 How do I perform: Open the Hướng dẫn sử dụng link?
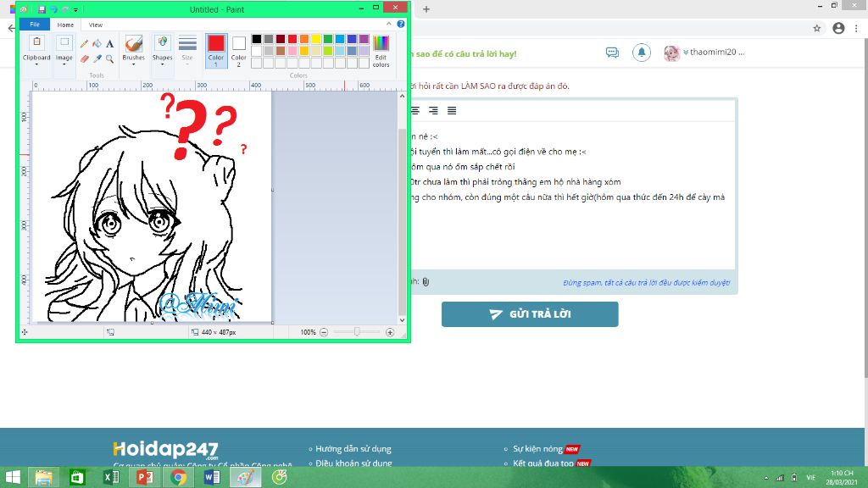pos(353,449)
